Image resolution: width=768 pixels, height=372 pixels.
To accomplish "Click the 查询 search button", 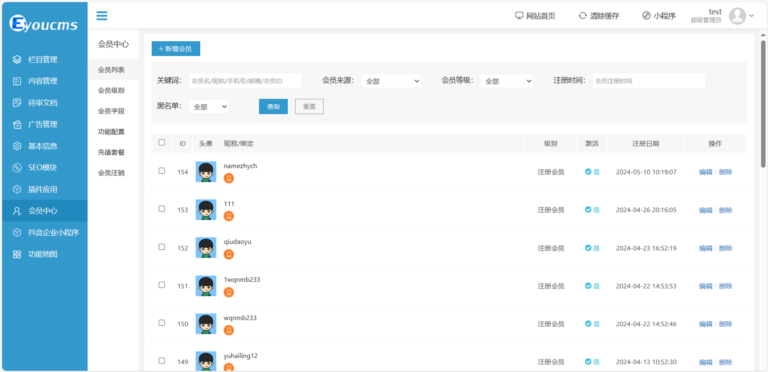I will [x=273, y=107].
